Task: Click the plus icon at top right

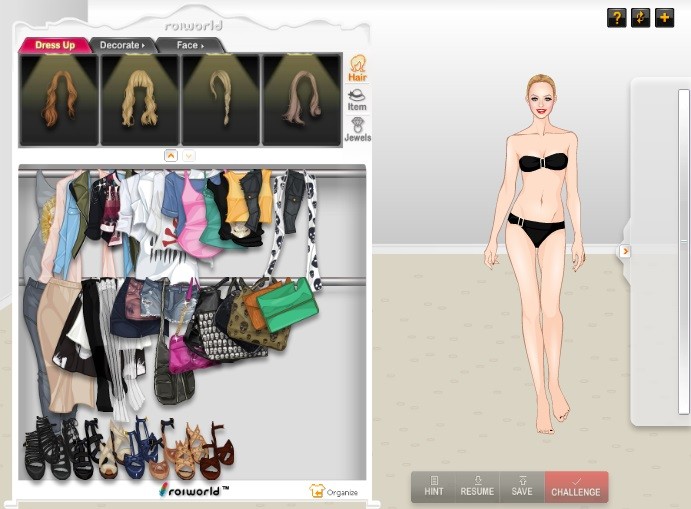Action: click(664, 18)
